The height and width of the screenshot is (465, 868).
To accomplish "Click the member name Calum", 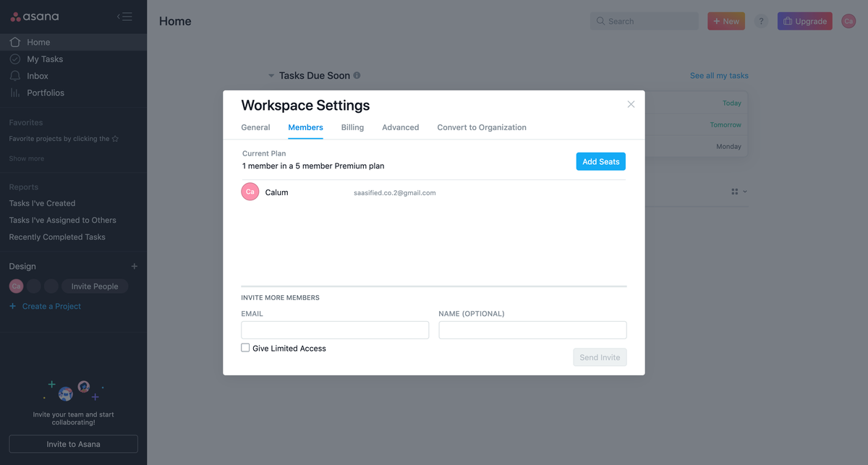I will click(x=276, y=192).
